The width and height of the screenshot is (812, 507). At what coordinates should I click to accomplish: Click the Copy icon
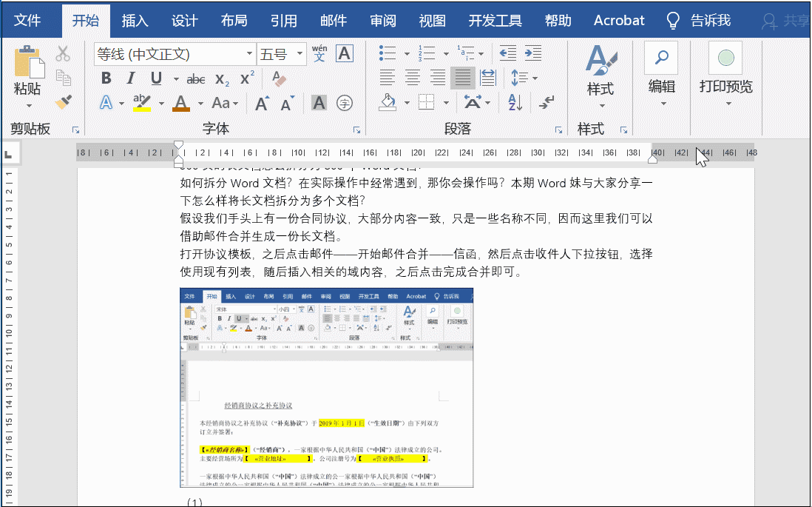point(63,77)
